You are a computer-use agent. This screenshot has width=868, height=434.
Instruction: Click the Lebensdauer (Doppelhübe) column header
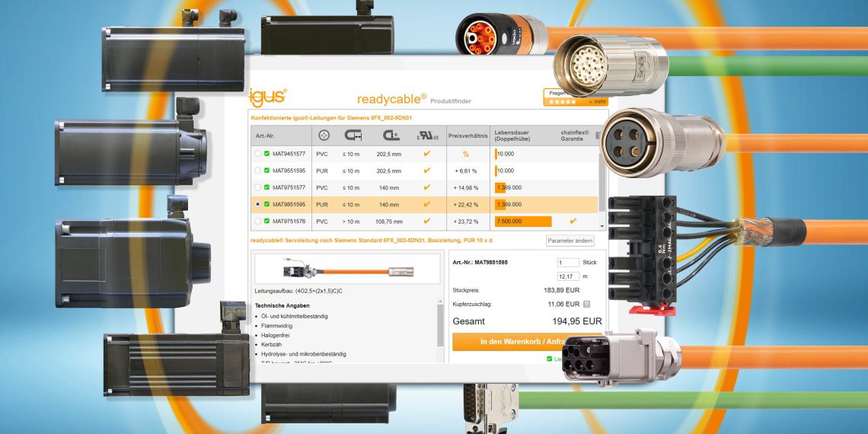[512, 136]
